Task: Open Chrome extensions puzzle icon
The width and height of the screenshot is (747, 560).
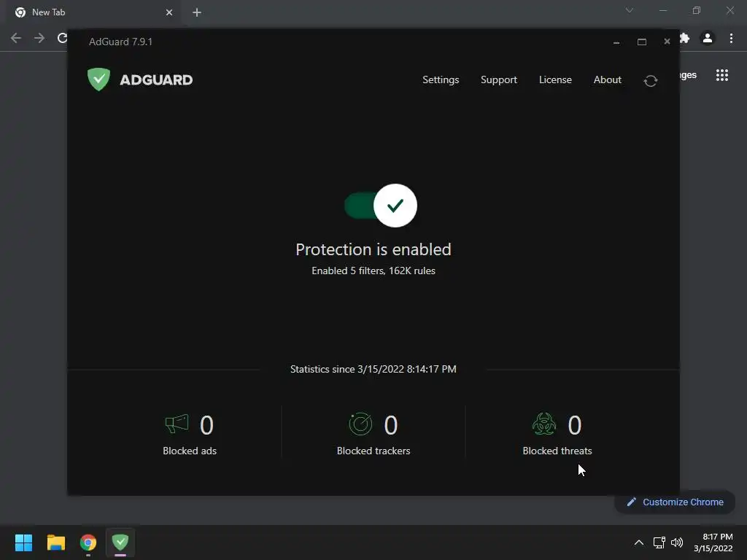Action: pos(684,38)
